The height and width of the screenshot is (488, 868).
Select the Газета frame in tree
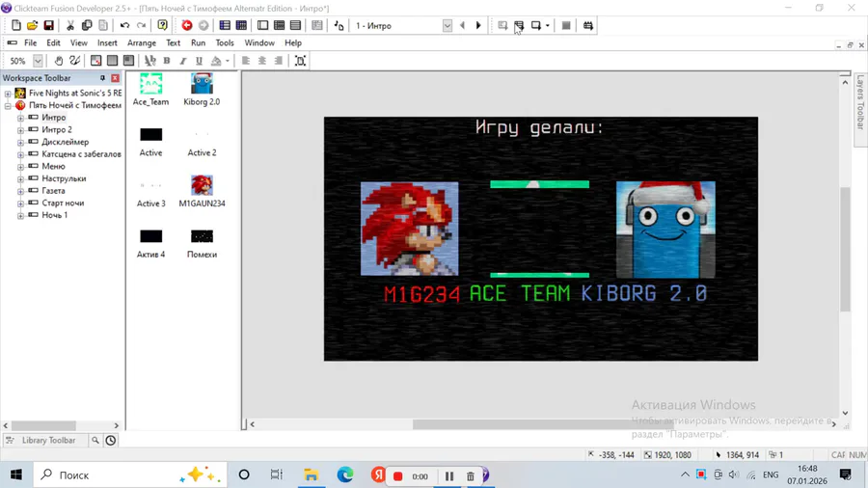tap(53, 190)
